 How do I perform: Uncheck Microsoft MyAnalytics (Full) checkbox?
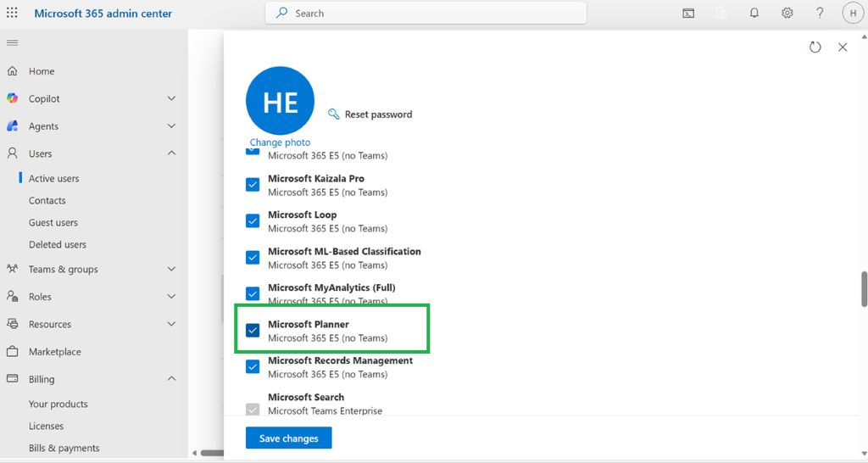tap(253, 293)
